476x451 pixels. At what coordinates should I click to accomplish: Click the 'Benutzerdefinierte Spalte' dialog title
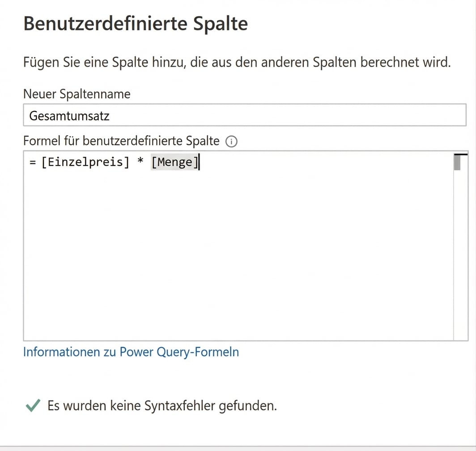point(136,24)
